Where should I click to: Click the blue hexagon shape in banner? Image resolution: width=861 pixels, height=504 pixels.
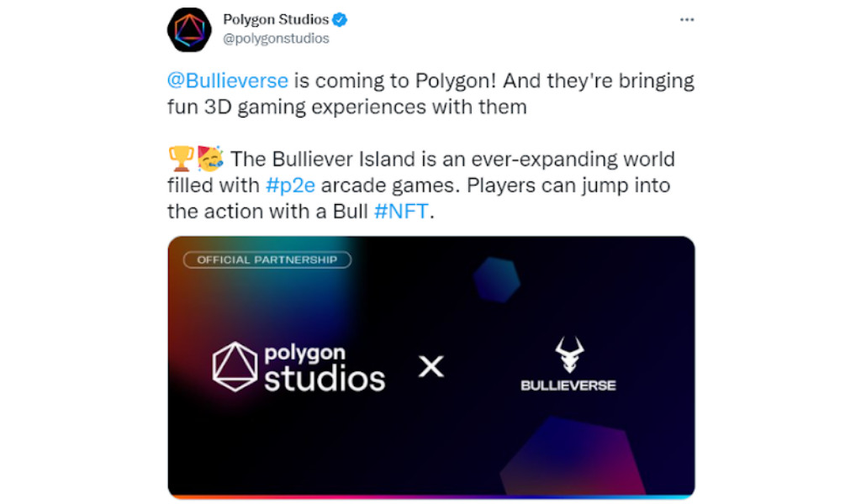[x=496, y=280]
